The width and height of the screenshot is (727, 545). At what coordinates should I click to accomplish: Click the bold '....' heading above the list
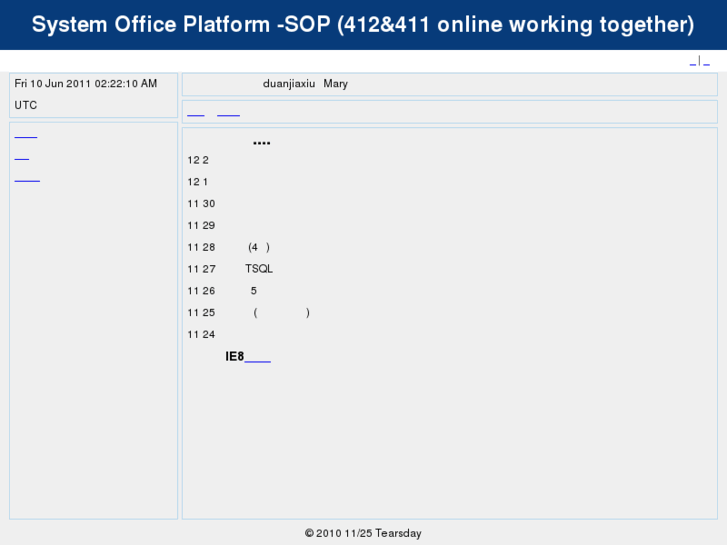[x=261, y=143]
